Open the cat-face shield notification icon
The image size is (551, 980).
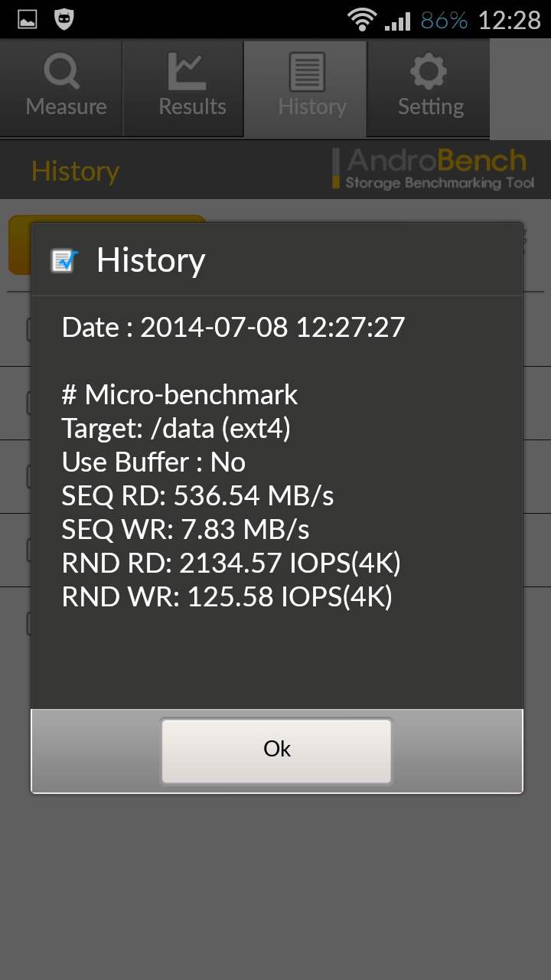click(64, 20)
